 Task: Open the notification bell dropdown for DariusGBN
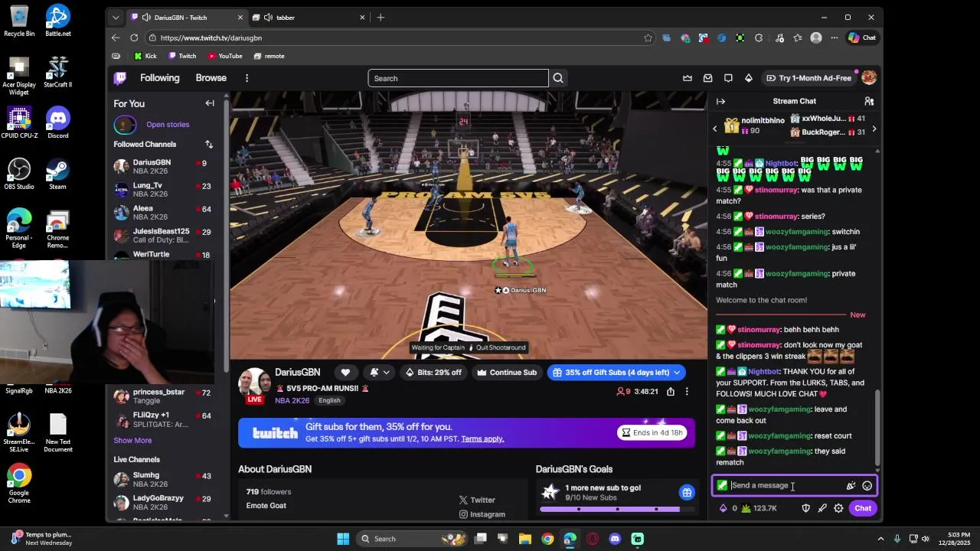pos(380,372)
